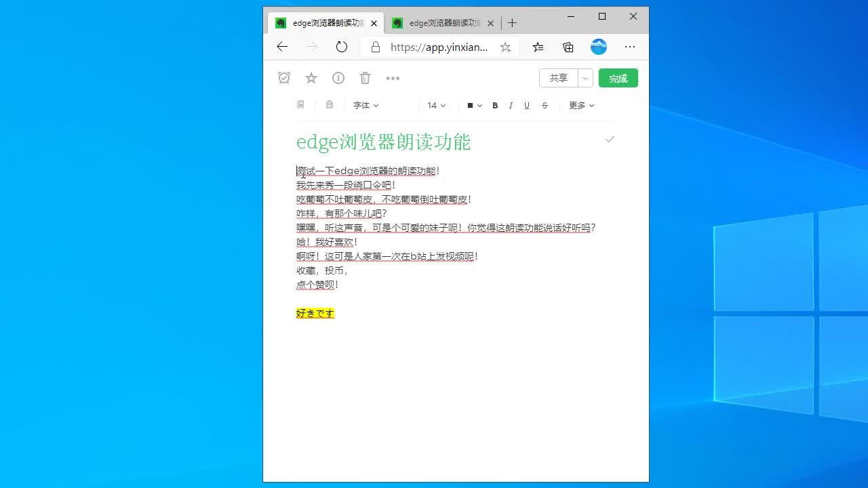Viewport: 868px width, 488px height.
Task: Open the Collections icon
Action: coord(568,47)
